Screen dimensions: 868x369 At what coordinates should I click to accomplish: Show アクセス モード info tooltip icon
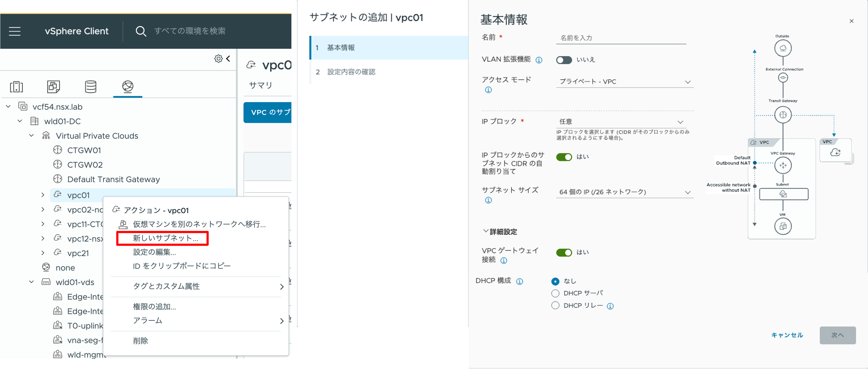488,90
